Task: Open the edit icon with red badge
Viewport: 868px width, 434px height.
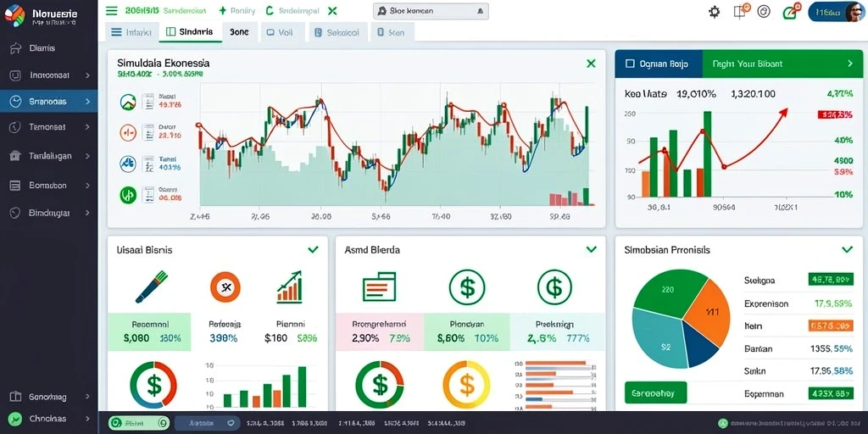Action: pos(791,11)
